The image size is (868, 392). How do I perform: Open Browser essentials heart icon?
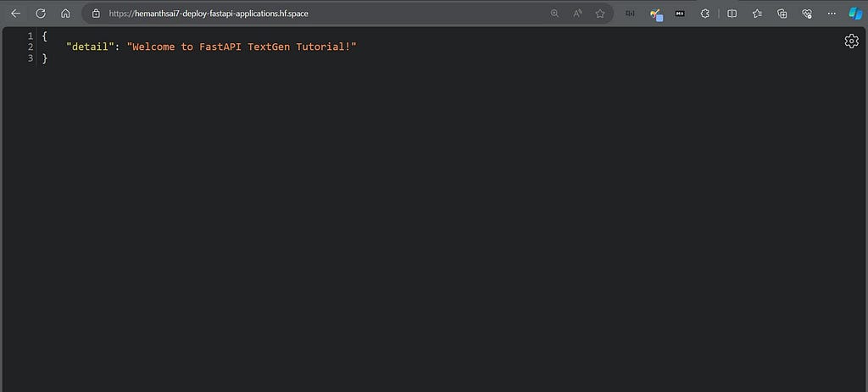[807, 14]
